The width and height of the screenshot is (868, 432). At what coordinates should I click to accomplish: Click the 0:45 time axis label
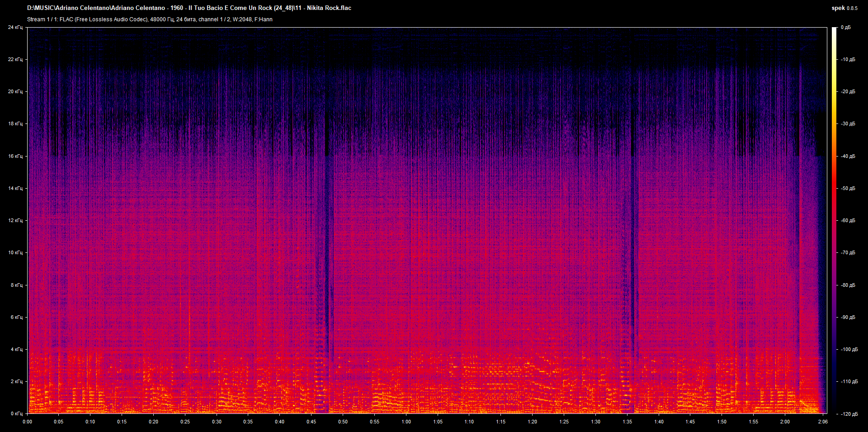(x=311, y=422)
